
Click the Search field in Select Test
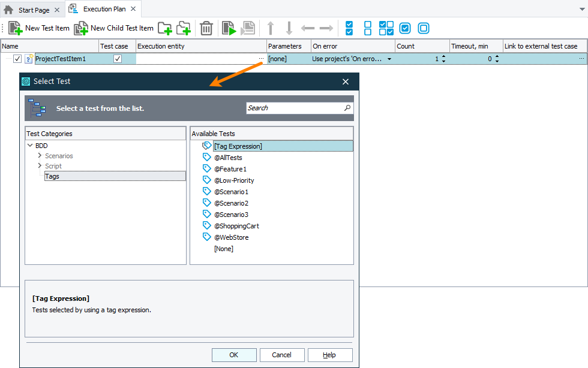point(294,108)
